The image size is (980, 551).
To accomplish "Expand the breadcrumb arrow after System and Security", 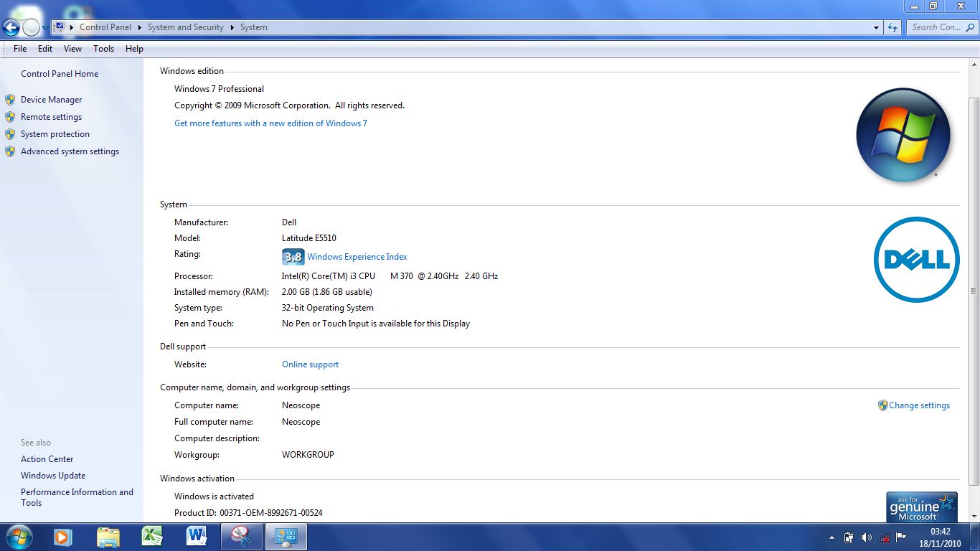I will [x=232, y=27].
